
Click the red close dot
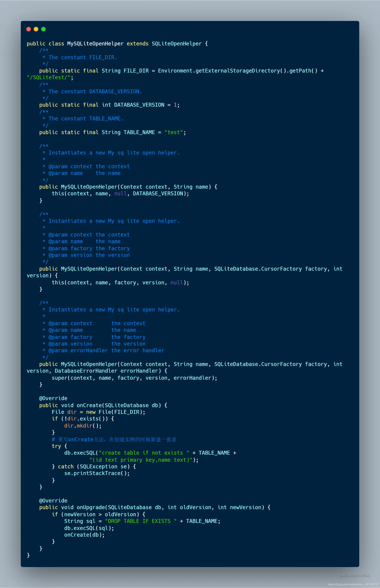point(29,29)
